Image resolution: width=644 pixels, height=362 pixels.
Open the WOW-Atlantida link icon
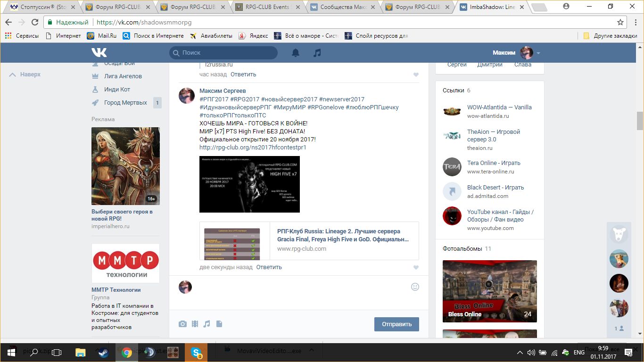click(x=452, y=111)
